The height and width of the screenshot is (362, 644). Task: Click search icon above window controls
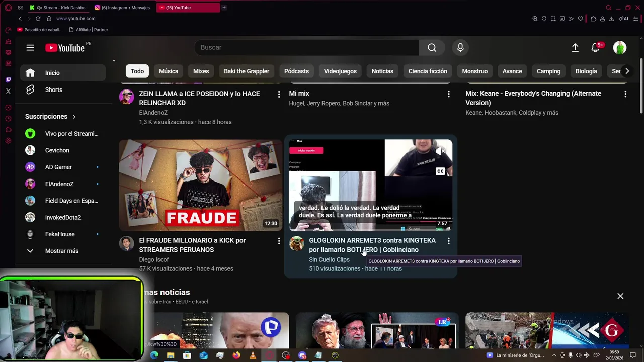[x=608, y=8]
